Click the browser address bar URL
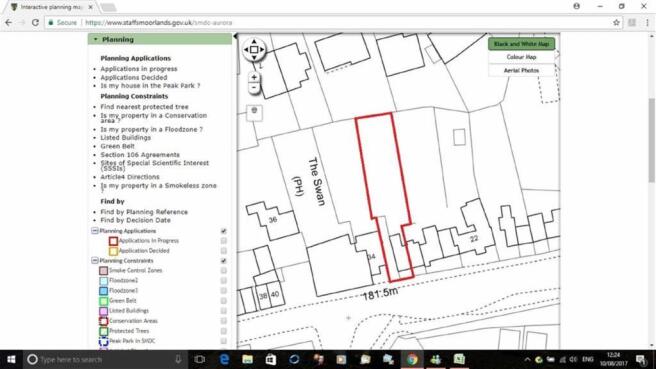The width and height of the screenshot is (656, 369). click(159, 23)
